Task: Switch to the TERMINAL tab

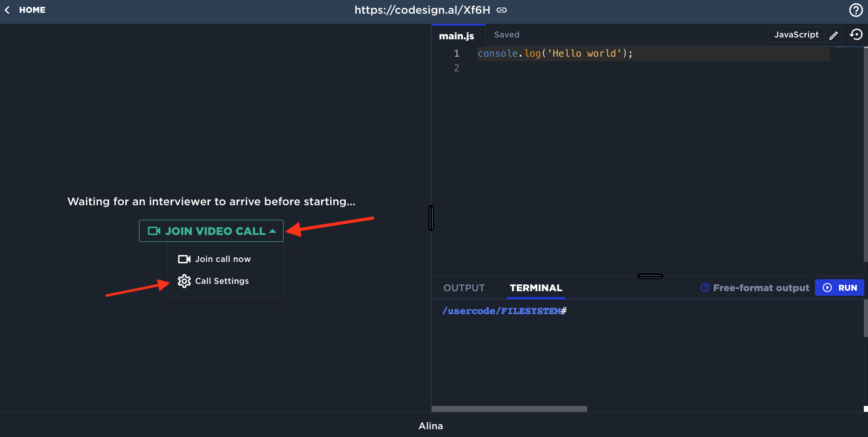Action: (x=536, y=288)
